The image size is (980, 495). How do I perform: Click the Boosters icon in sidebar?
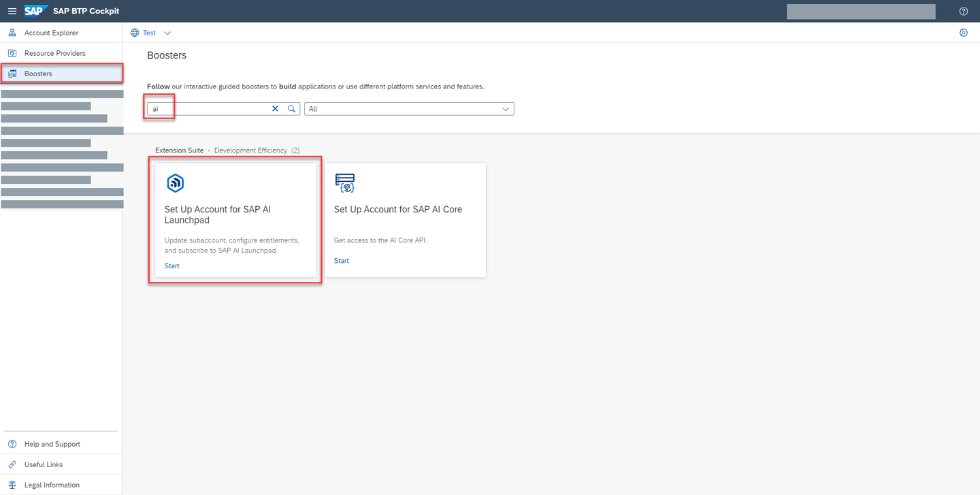[x=12, y=74]
